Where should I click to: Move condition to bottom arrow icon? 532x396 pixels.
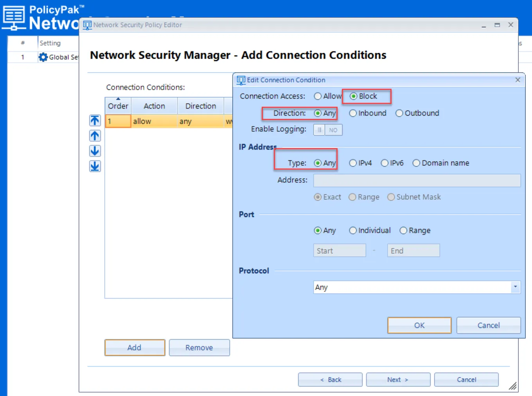point(95,166)
